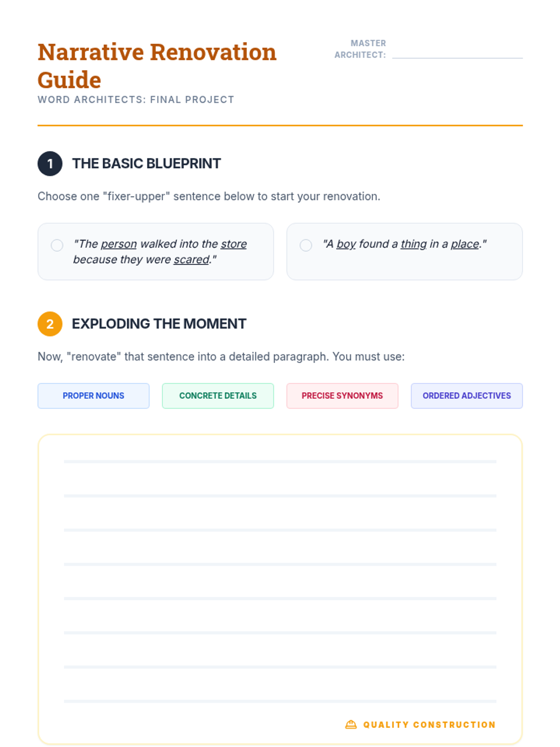The height and width of the screenshot is (747, 560).
Task: Click the hard hat Quality Construction icon
Action: click(x=350, y=724)
